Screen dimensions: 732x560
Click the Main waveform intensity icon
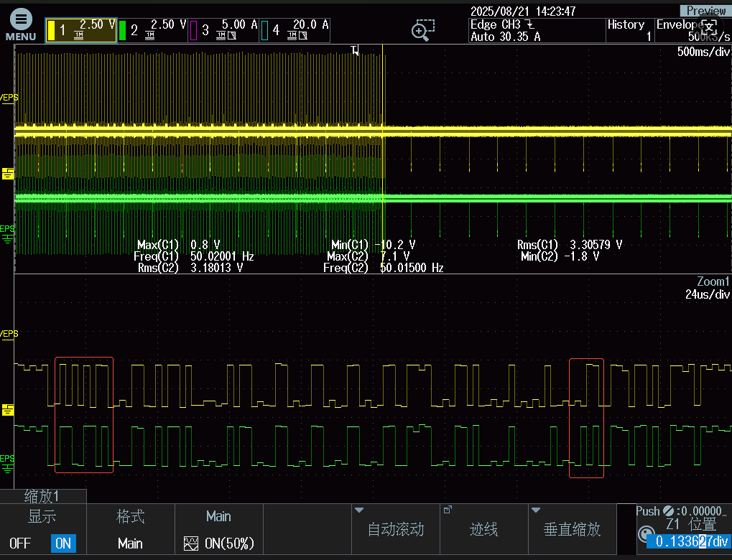pyautogui.click(x=191, y=543)
